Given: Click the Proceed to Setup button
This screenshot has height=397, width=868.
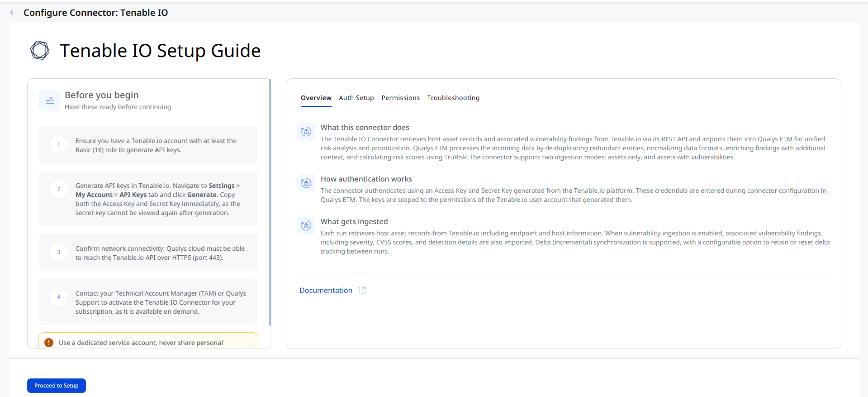Looking at the screenshot, I should pyautogui.click(x=57, y=386).
